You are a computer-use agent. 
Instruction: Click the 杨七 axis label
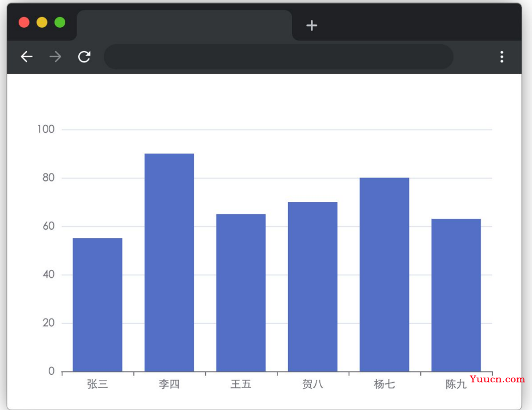point(385,384)
